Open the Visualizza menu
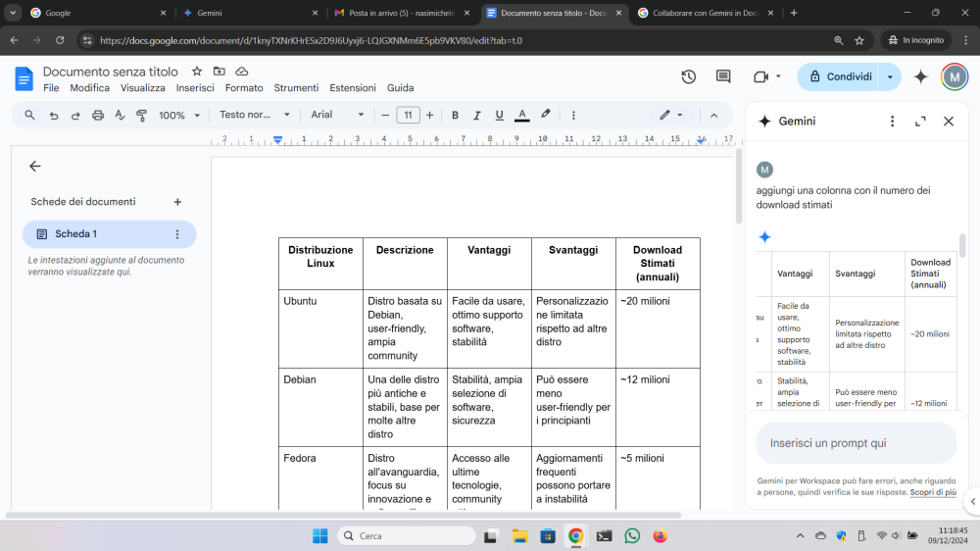 pos(142,88)
